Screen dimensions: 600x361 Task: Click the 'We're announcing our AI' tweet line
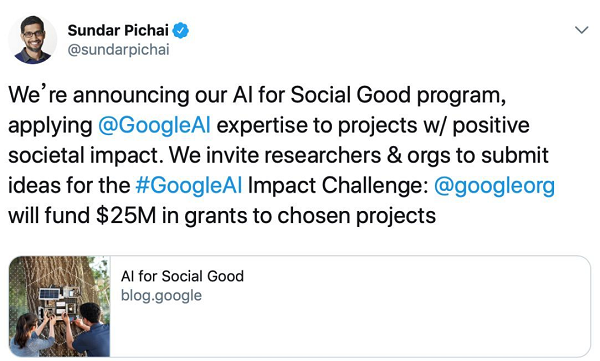point(257,95)
